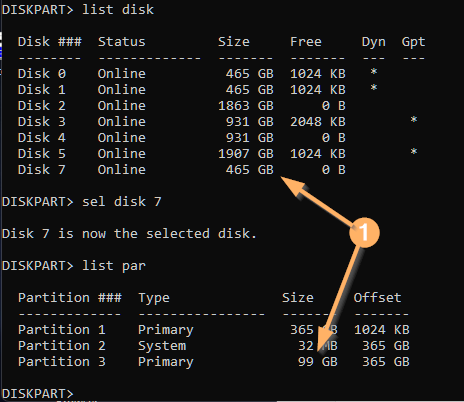The width and height of the screenshot is (464, 402).
Task: Click the 'Offset' column header
Action: (x=377, y=298)
